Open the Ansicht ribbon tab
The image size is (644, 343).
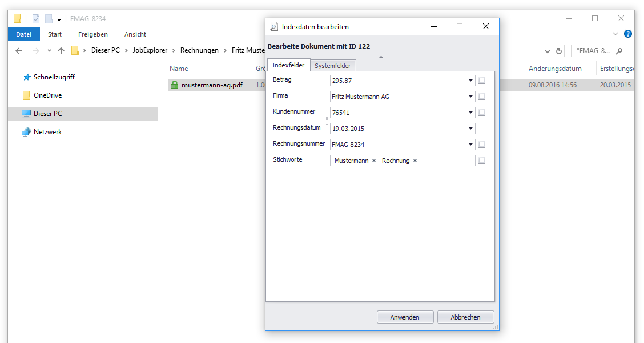click(x=135, y=34)
